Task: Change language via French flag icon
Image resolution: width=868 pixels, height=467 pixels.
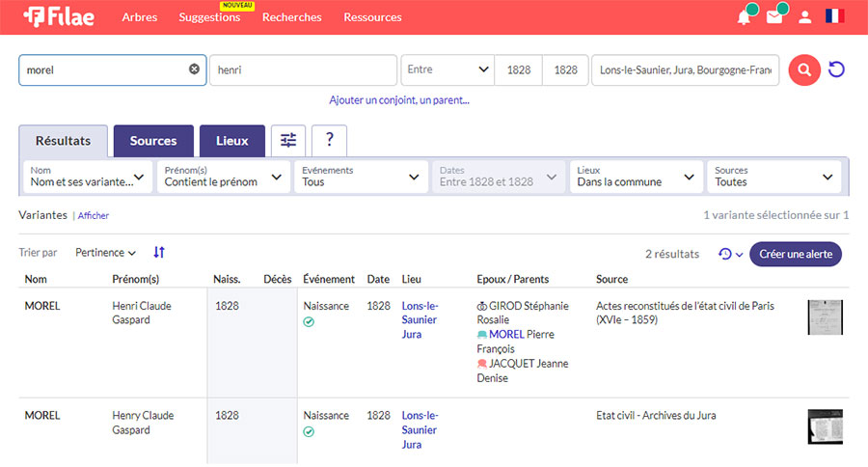Action: point(835,17)
